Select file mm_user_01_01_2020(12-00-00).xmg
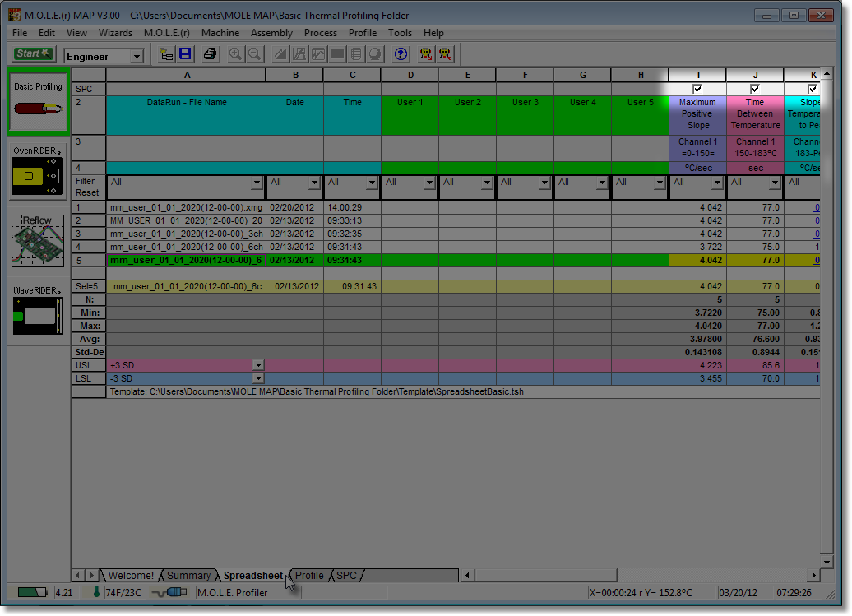 [x=186, y=207]
